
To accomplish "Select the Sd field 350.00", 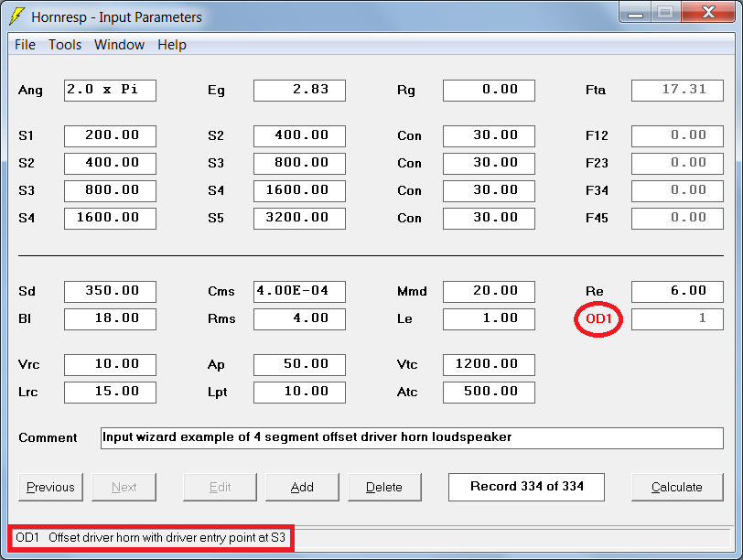I will (x=110, y=291).
